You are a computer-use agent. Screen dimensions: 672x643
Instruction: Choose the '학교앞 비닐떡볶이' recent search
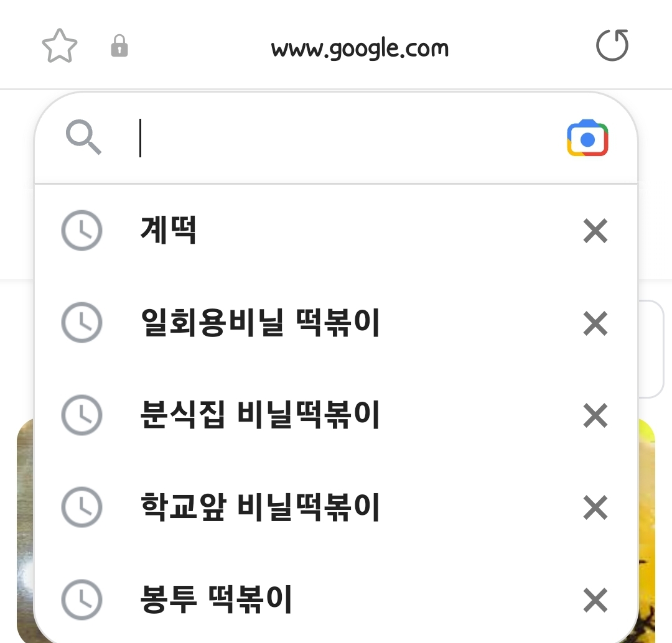coord(260,507)
